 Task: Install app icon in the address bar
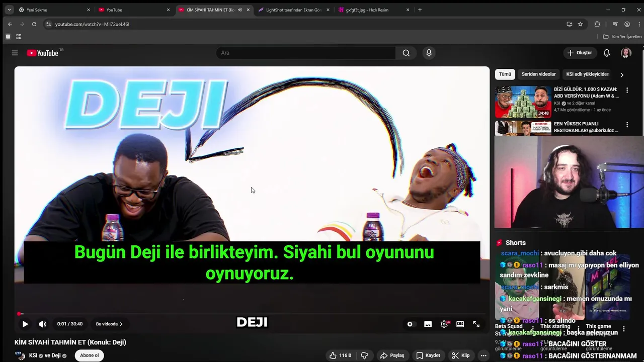(569, 24)
